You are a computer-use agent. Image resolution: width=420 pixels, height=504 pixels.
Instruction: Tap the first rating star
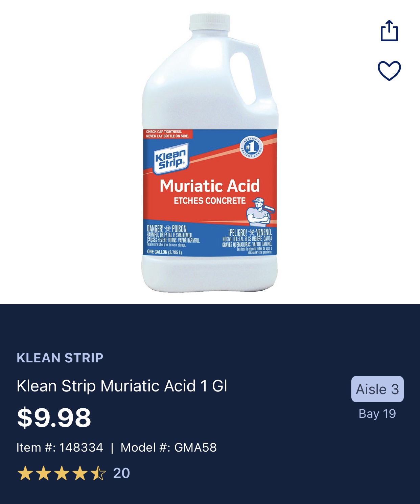pos(25,473)
